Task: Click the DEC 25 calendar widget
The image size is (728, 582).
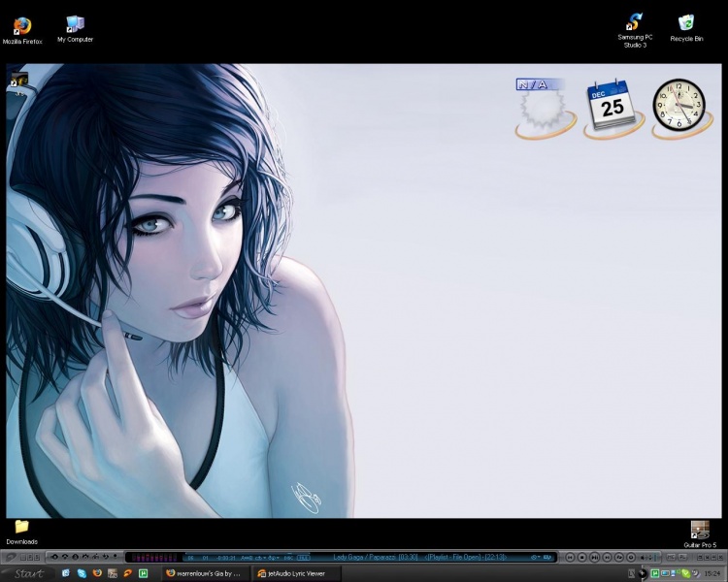Action: coord(612,108)
